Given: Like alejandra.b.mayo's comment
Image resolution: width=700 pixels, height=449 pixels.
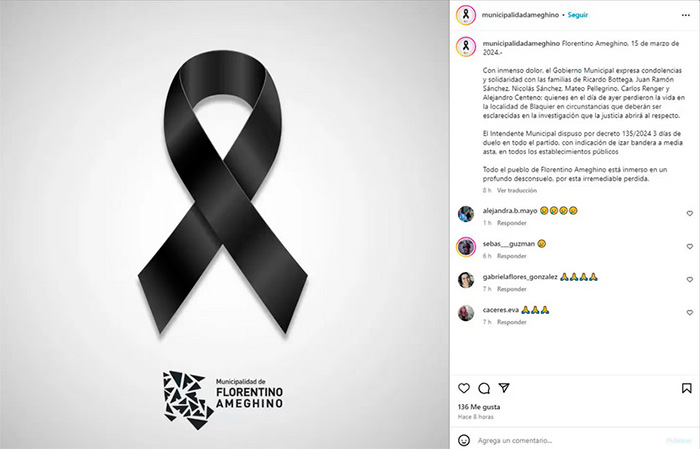Looking at the screenshot, I should [689, 214].
